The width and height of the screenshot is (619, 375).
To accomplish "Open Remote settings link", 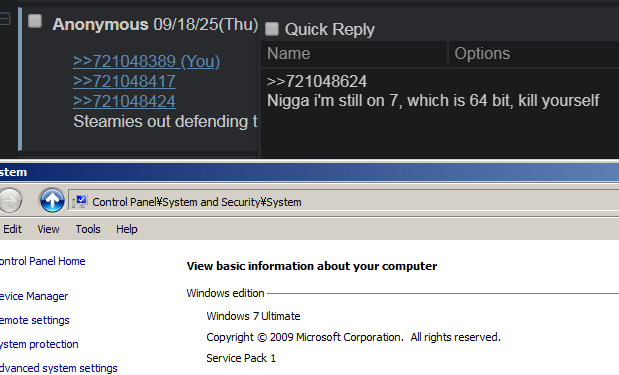I will click(x=35, y=320).
